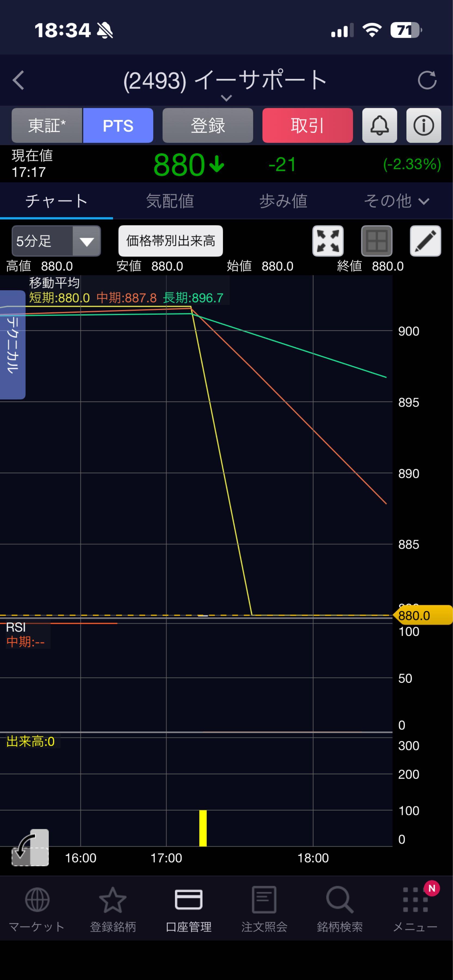Select the pencil drawing tool
453x980 pixels.
click(x=425, y=241)
